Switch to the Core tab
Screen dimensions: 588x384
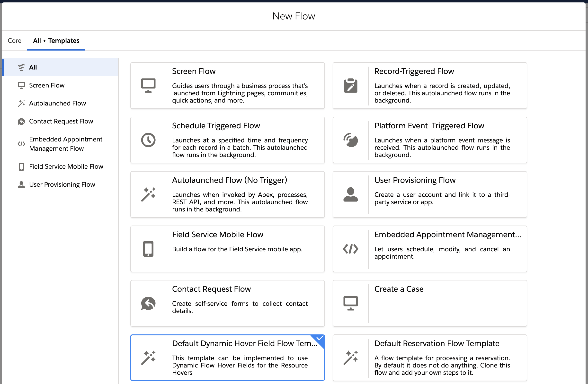click(x=15, y=41)
